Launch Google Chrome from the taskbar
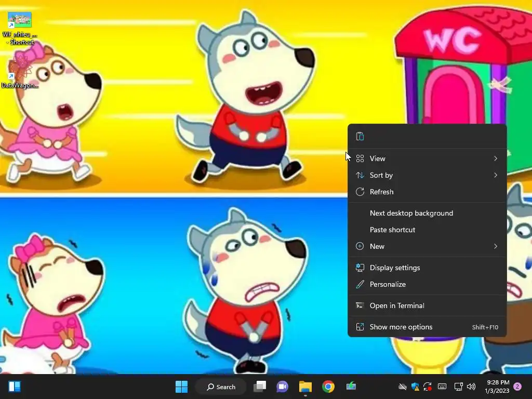 [328, 387]
